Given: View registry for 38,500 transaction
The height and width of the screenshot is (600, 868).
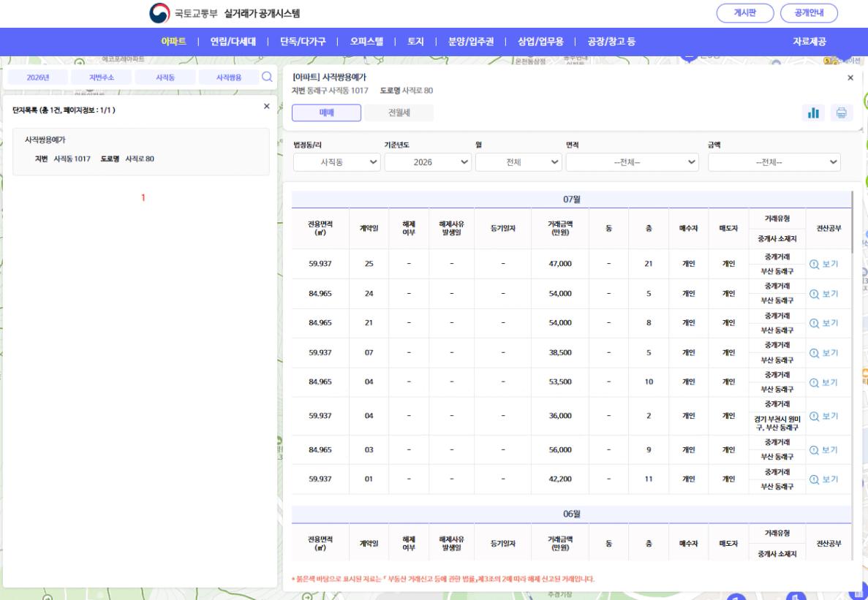Looking at the screenshot, I should [823, 353].
